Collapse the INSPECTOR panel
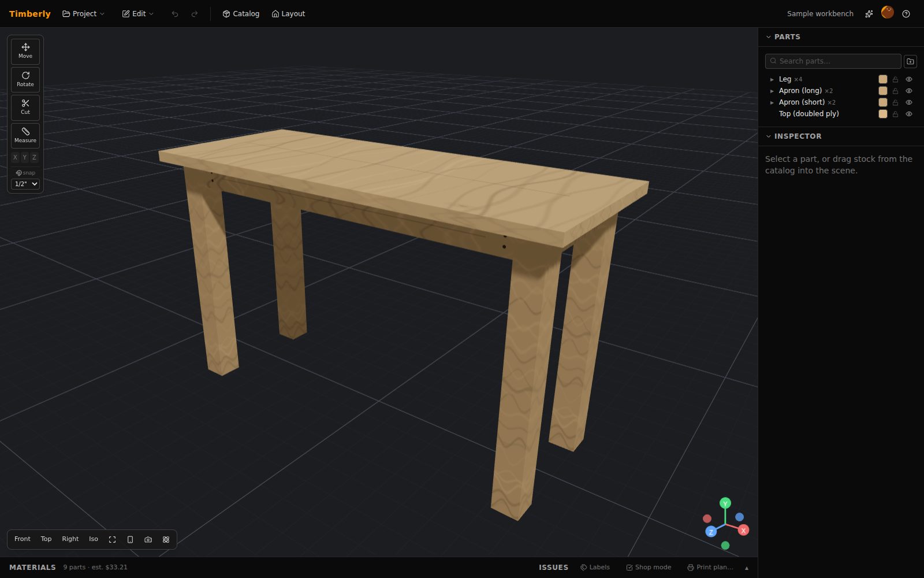The height and width of the screenshot is (578, 924). tap(769, 136)
